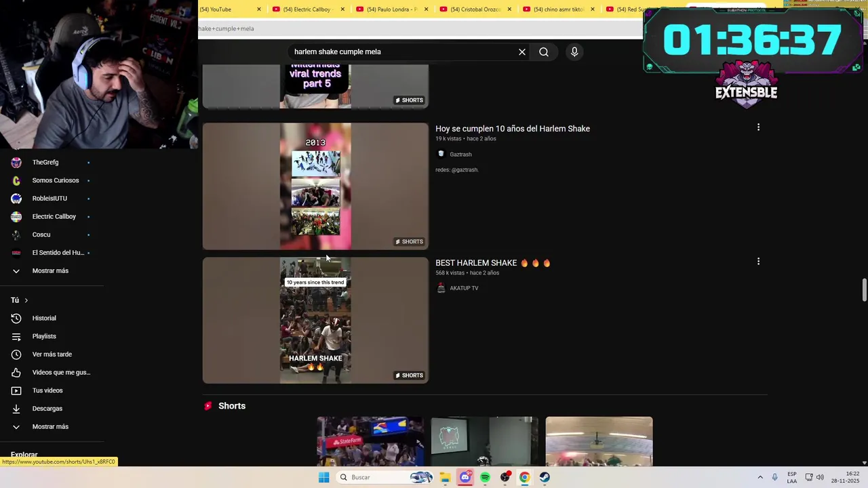The width and height of the screenshot is (868, 488).
Task: Open the Windows Start menu
Action: click(324, 477)
